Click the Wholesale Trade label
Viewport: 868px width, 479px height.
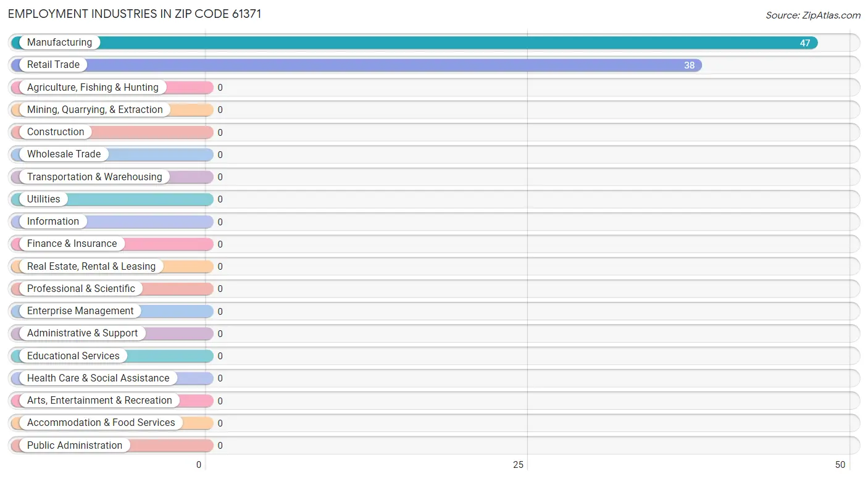point(64,154)
